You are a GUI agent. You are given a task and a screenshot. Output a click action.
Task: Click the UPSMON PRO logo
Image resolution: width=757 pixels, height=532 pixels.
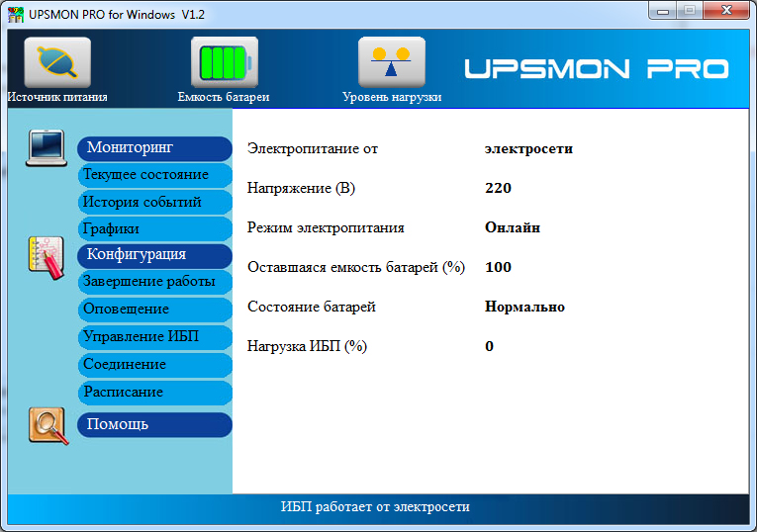click(597, 68)
